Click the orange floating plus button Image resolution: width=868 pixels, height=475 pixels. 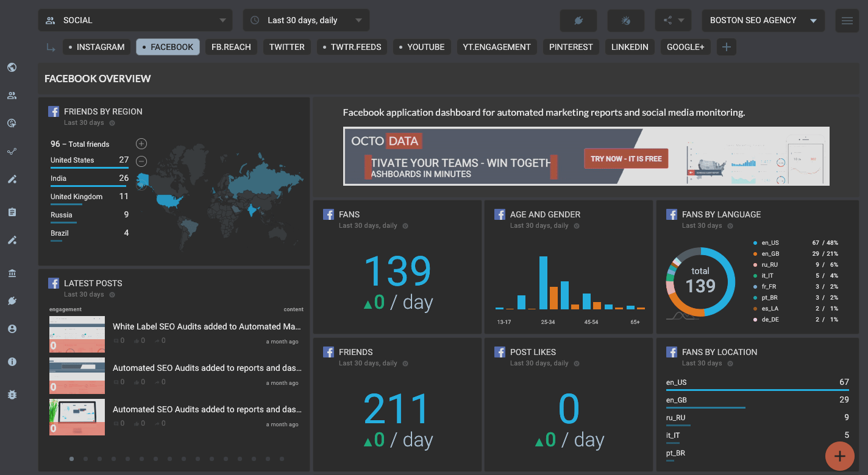840,456
